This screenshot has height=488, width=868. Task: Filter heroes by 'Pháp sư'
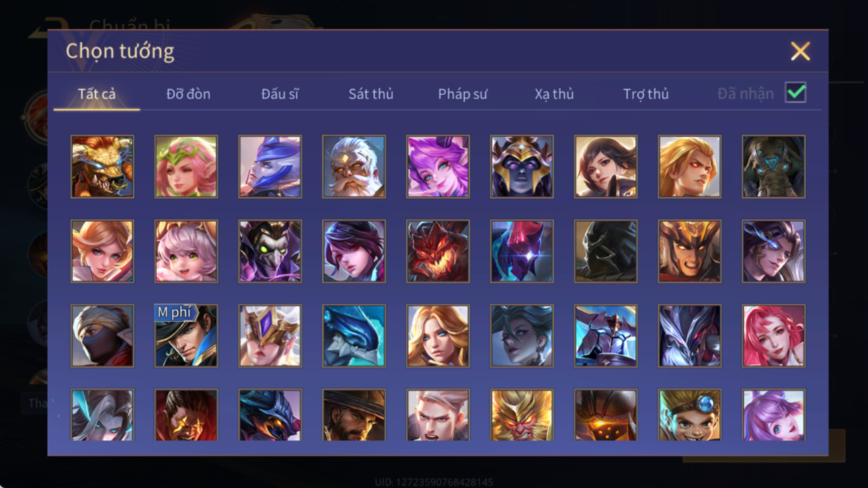coord(463,94)
